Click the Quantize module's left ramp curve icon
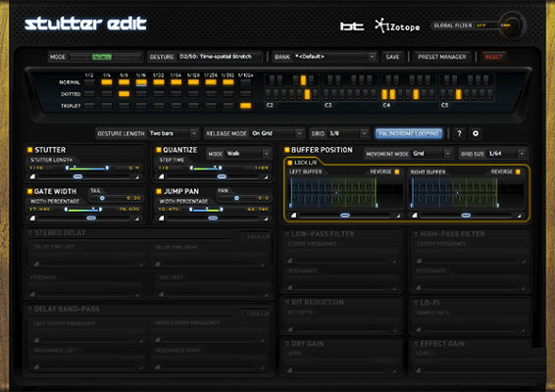This screenshot has width=555, height=392. [162, 176]
